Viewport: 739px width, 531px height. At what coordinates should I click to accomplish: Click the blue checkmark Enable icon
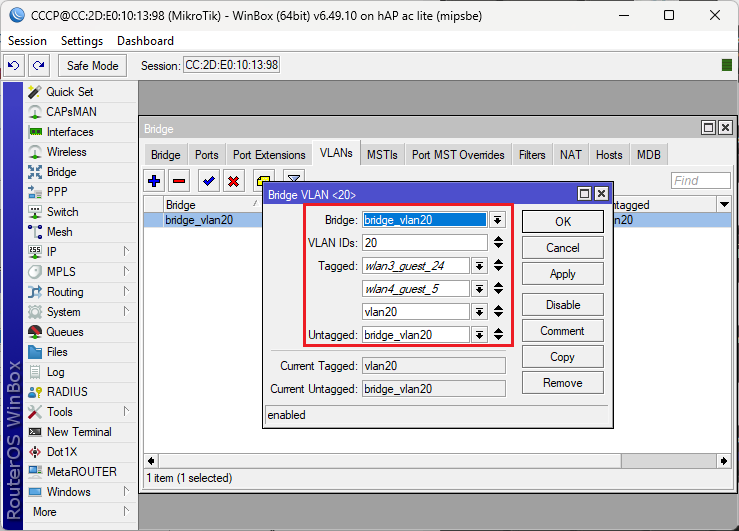coord(209,181)
